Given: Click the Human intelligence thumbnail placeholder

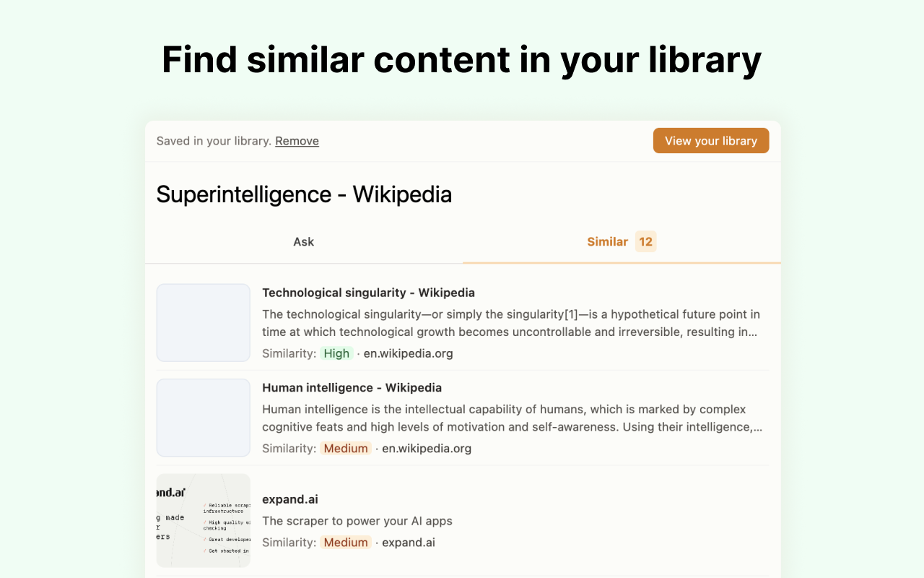Looking at the screenshot, I should [x=204, y=418].
